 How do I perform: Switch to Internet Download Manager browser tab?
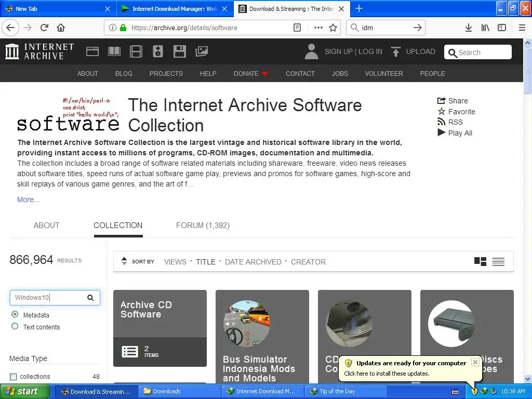(175, 8)
